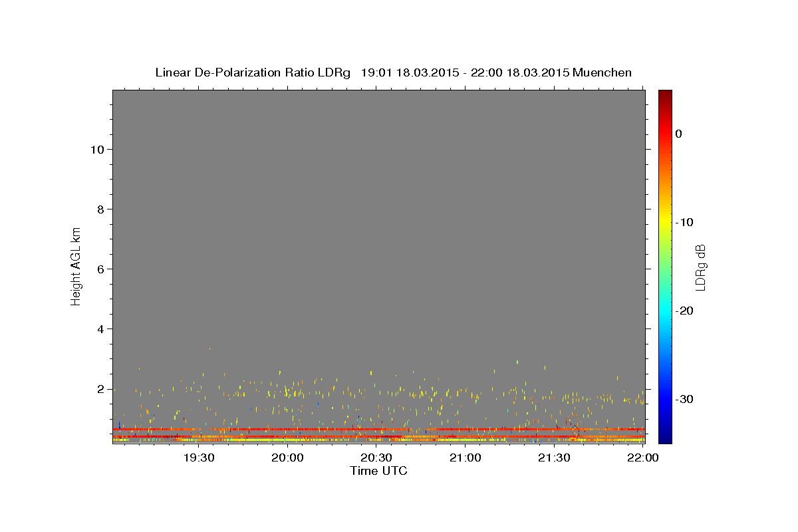
Task: Click the yellow section of the colorbar
Action: click(665, 222)
